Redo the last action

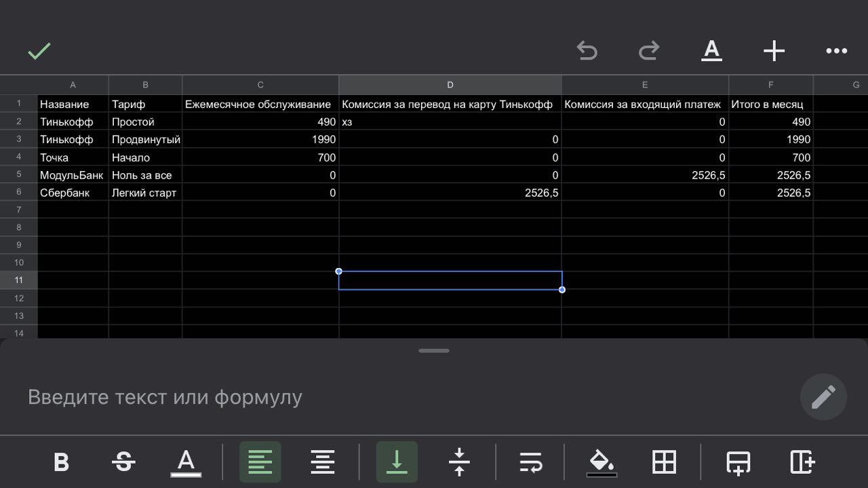[x=649, y=51]
